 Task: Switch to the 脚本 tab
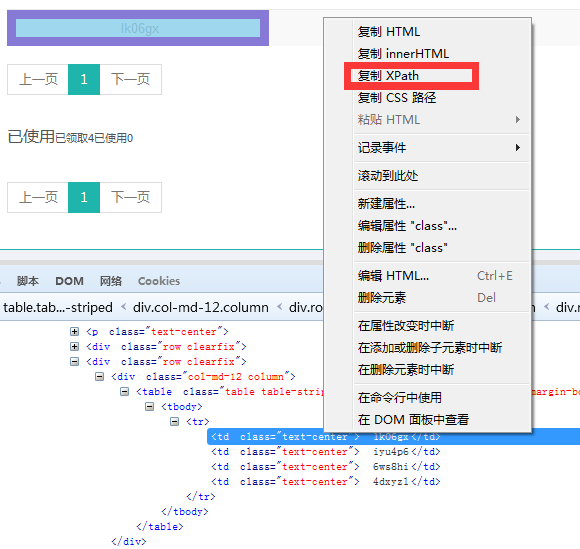tap(28, 281)
